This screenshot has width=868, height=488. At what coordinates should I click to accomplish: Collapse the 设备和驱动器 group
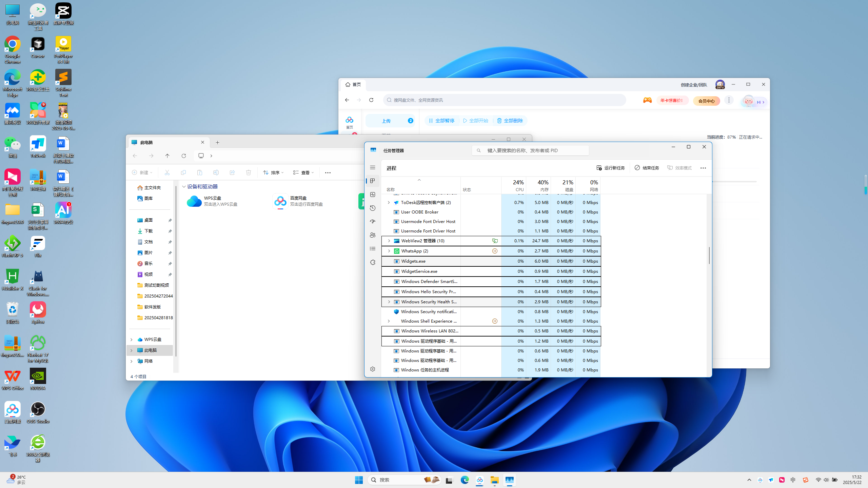184,187
